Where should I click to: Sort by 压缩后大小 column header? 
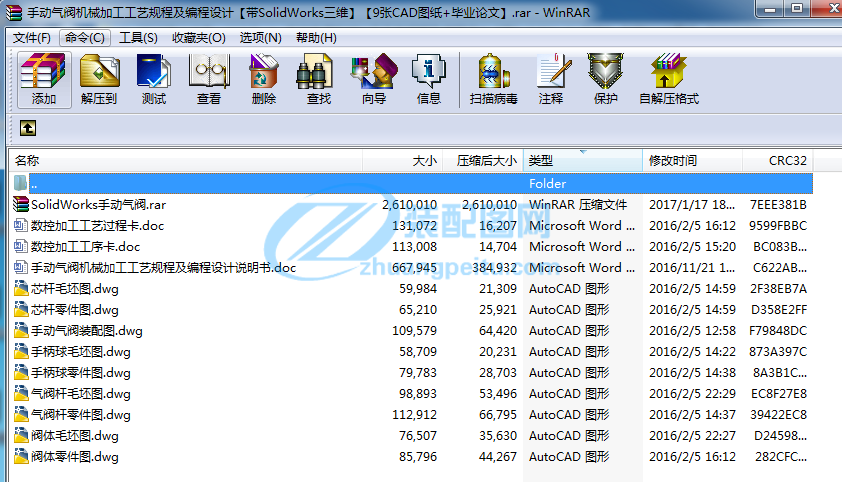pos(483,160)
